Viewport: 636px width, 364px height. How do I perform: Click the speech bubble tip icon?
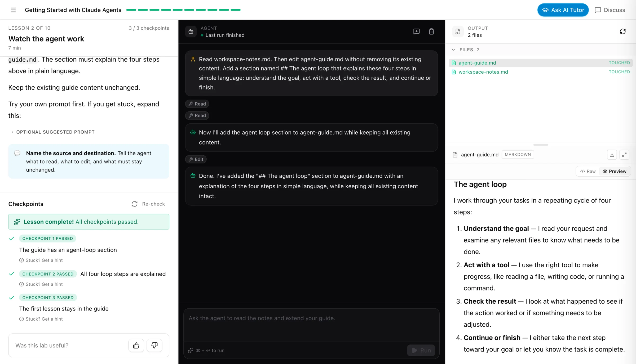[17, 153]
